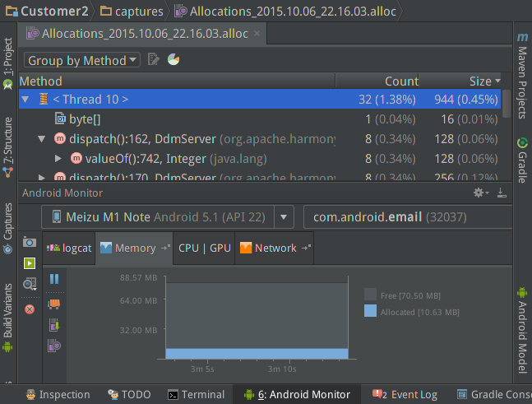Initiate garbage collection with truck icon

[x=54, y=304]
